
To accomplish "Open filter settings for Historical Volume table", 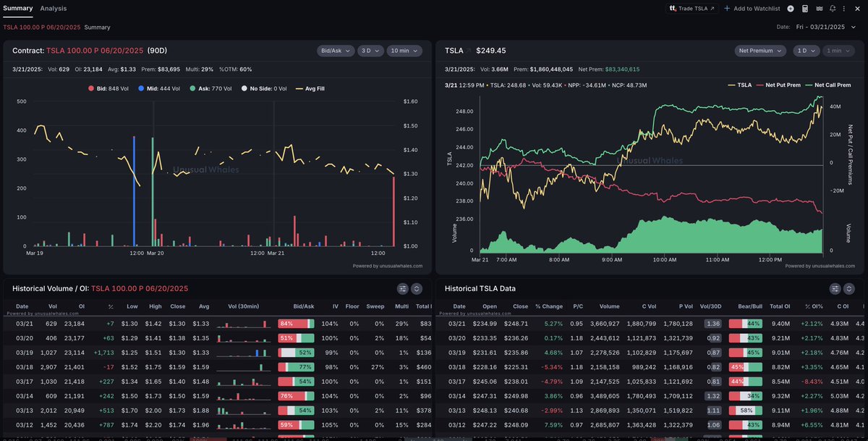I will point(403,288).
